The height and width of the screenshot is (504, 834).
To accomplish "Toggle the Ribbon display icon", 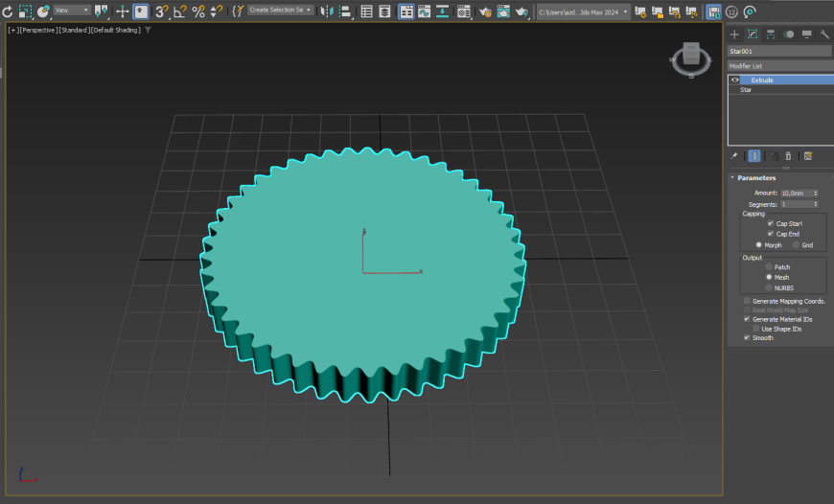I will click(x=405, y=11).
